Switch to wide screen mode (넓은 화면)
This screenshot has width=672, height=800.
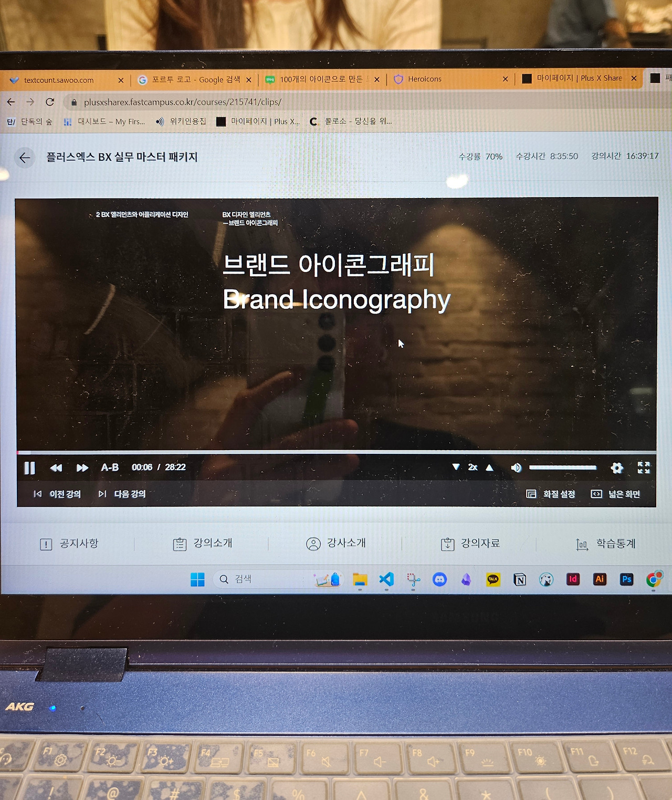(615, 494)
